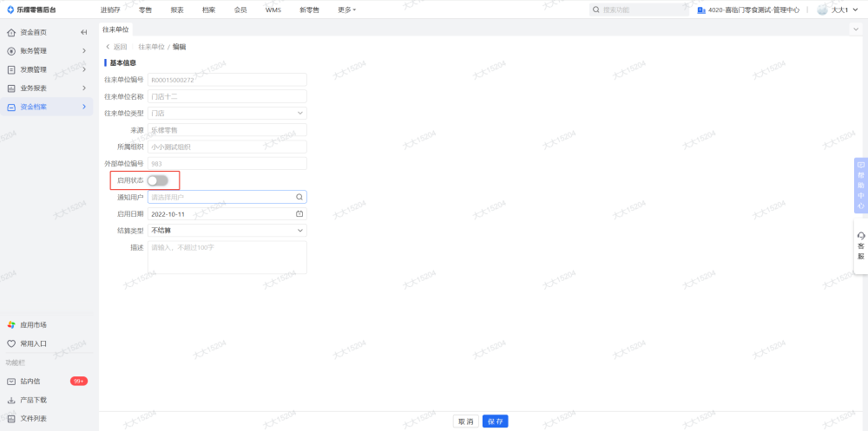The image size is (868, 431).
Task: Open the 会员 menu
Action: 240,10
